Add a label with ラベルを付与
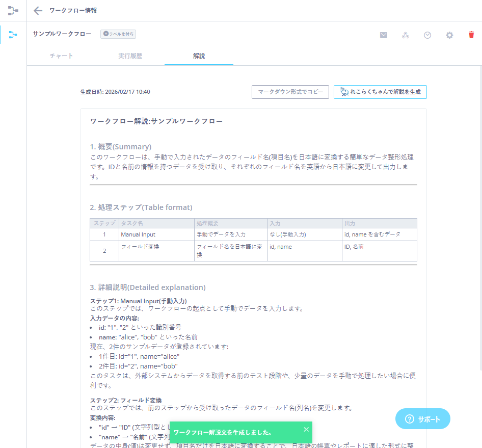This screenshot has width=482, height=448. [118, 34]
